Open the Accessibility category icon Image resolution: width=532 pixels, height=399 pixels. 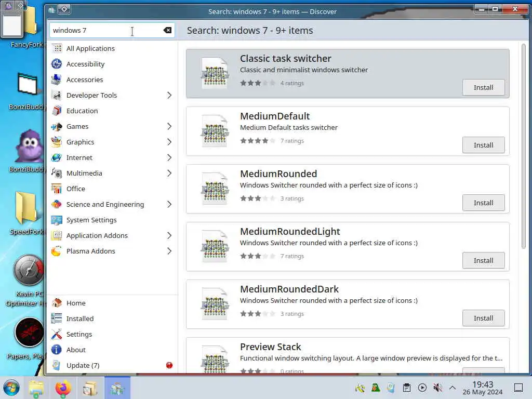[x=57, y=64]
